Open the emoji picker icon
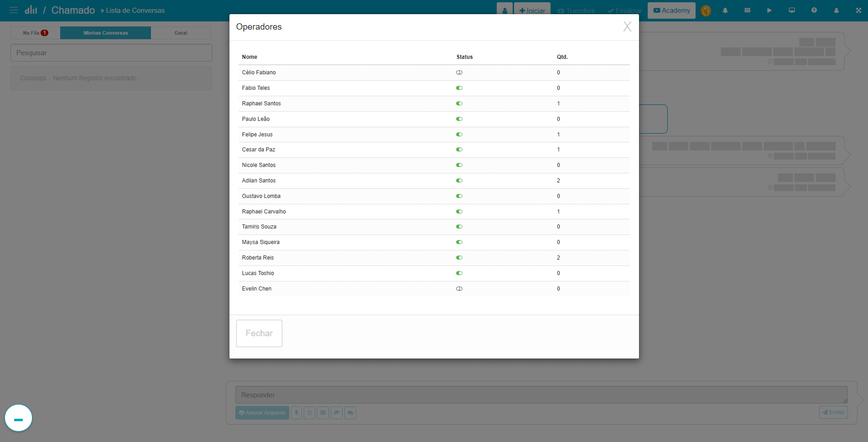The width and height of the screenshot is (868, 442). coord(310,413)
